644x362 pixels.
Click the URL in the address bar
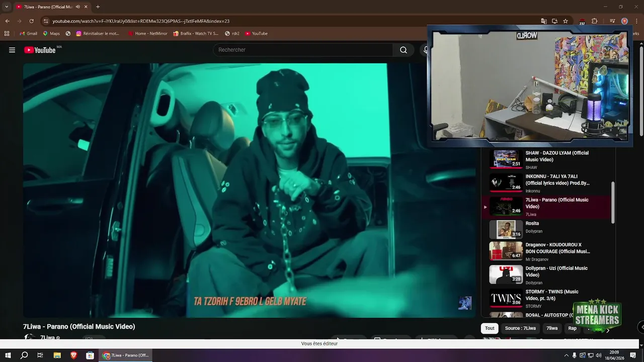coord(141,21)
